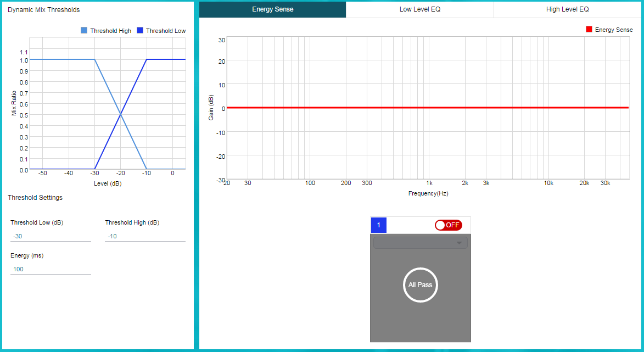Image resolution: width=644 pixels, height=352 pixels.
Task: Toggle the Threshold High legend swatch
Action: pos(84,31)
